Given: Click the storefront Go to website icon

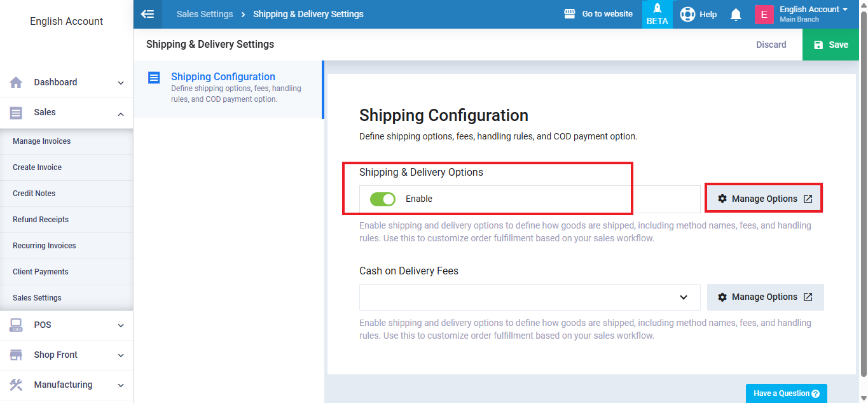Looking at the screenshot, I should [x=570, y=14].
